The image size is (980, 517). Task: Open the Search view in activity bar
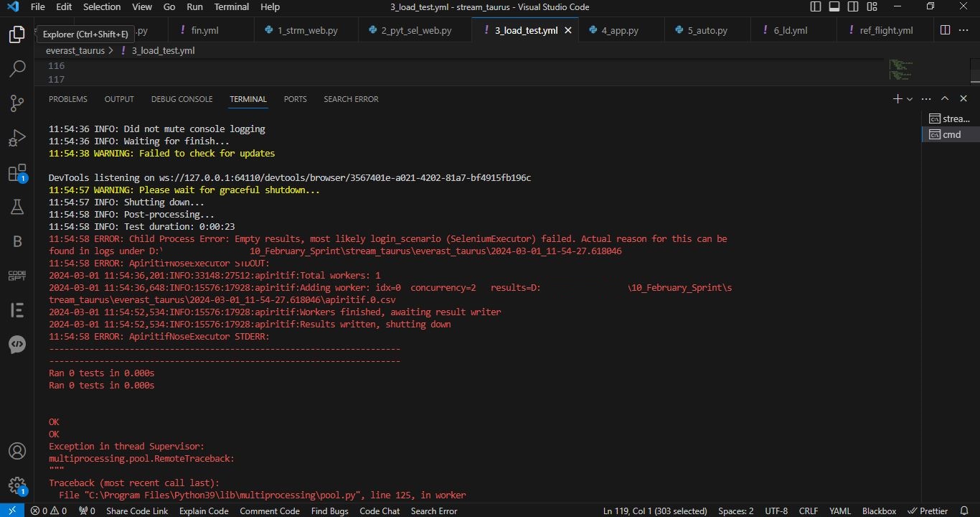(x=17, y=69)
